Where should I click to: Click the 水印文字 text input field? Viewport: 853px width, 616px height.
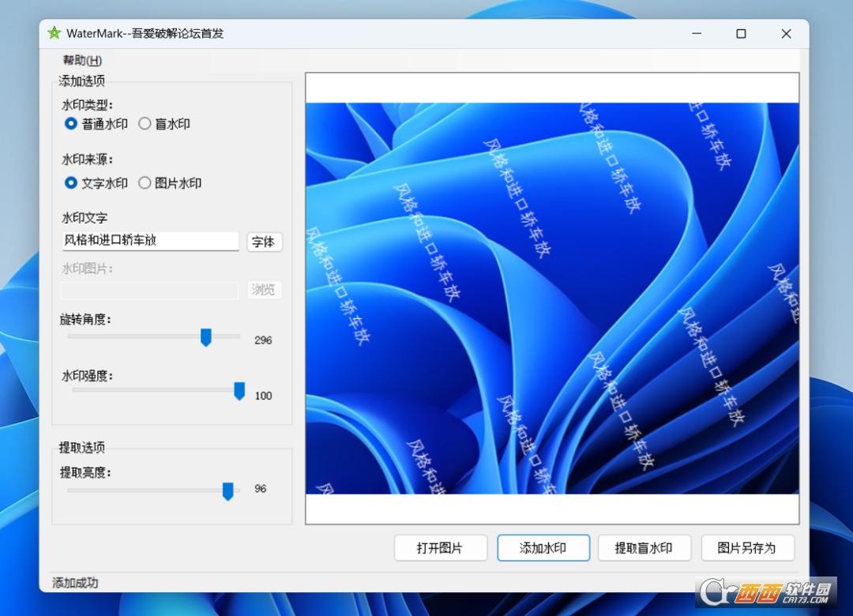point(150,241)
